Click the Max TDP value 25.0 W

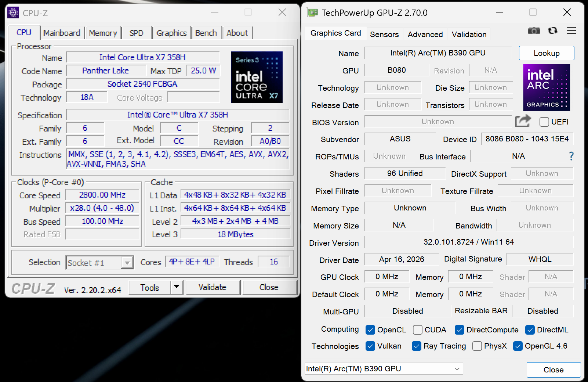203,71
